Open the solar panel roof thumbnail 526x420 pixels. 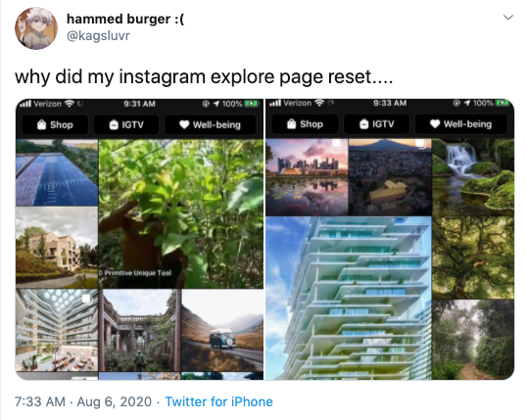(x=57, y=172)
